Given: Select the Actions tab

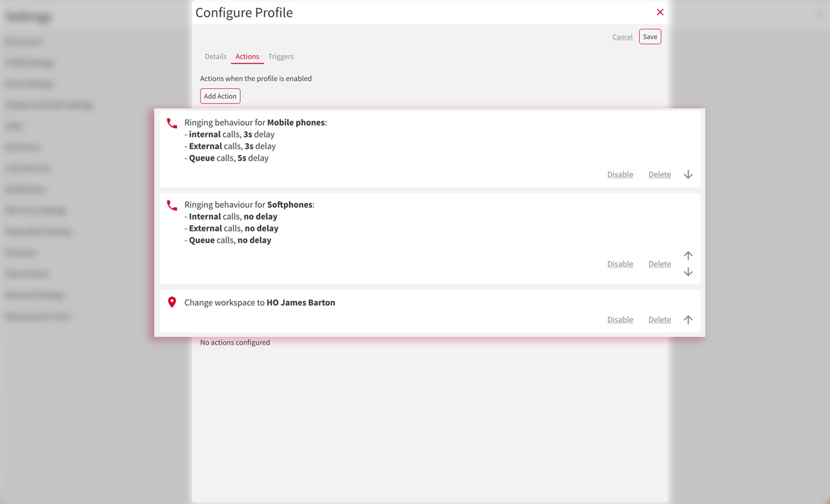Looking at the screenshot, I should click(247, 57).
